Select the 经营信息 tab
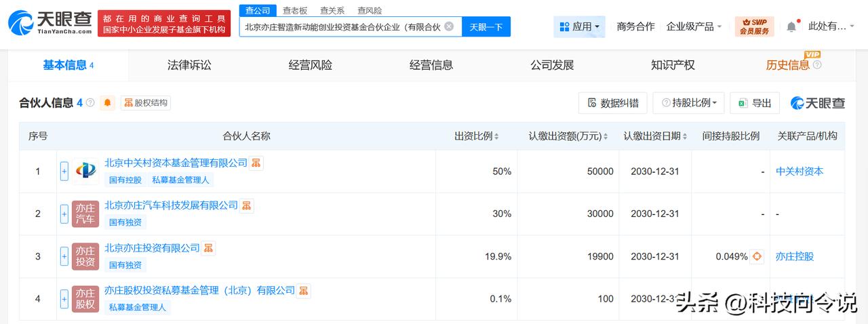The image size is (868, 324). coord(431,65)
